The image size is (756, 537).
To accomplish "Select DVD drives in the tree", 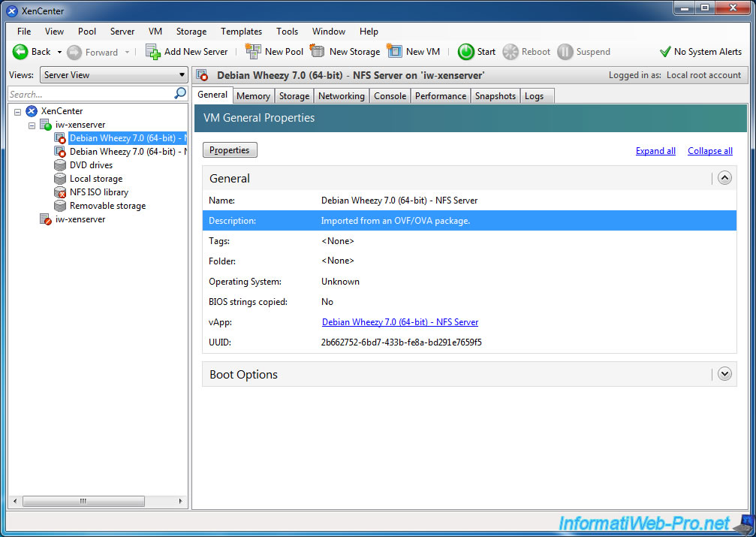I will [x=91, y=165].
